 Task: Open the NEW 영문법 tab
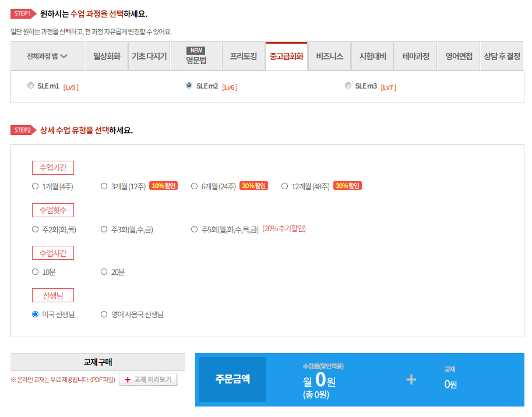pyautogui.click(x=196, y=56)
